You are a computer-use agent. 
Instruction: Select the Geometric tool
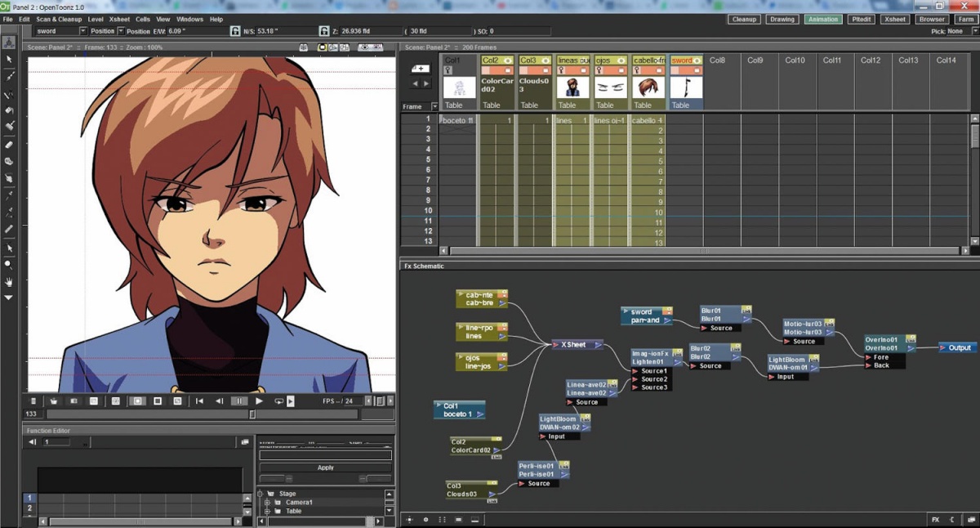(x=9, y=94)
